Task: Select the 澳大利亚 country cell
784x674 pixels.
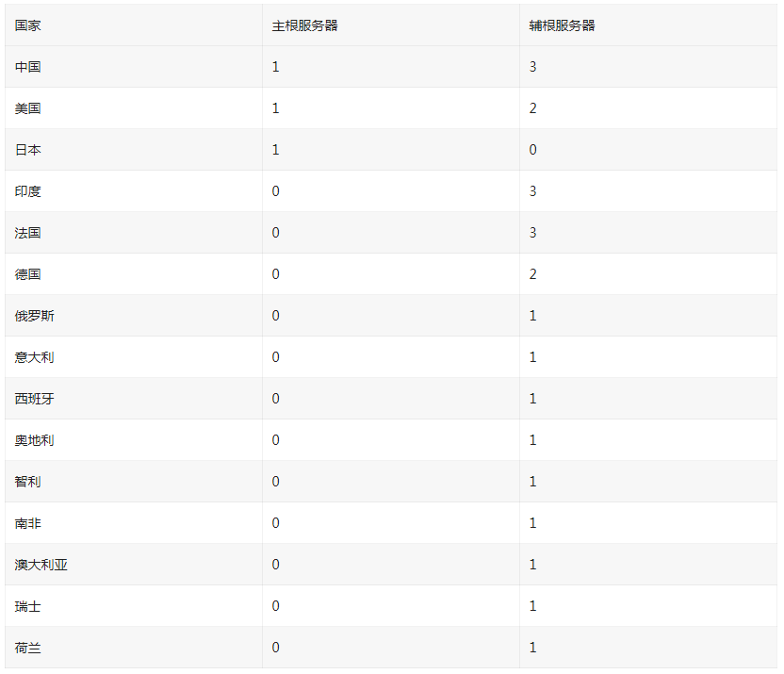Action: tap(41, 565)
